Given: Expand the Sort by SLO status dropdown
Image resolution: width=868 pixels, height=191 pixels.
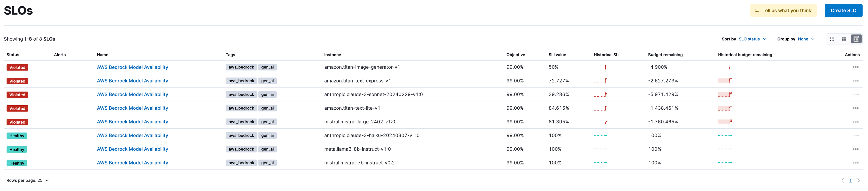Looking at the screenshot, I should tap(752, 39).
